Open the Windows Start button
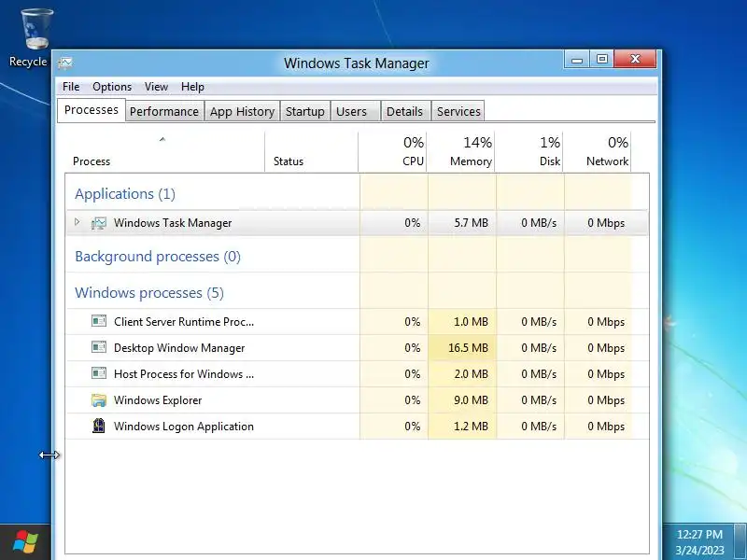The height and width of the screenshot is (560, 747). 26,542
